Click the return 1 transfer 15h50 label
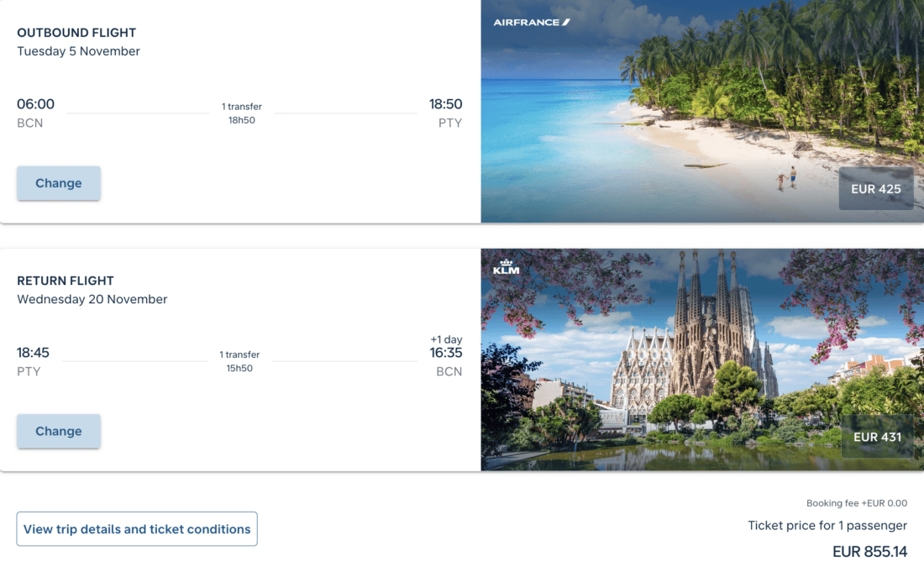924x567 pixels. pyautogui.click(x=239, y=361)
